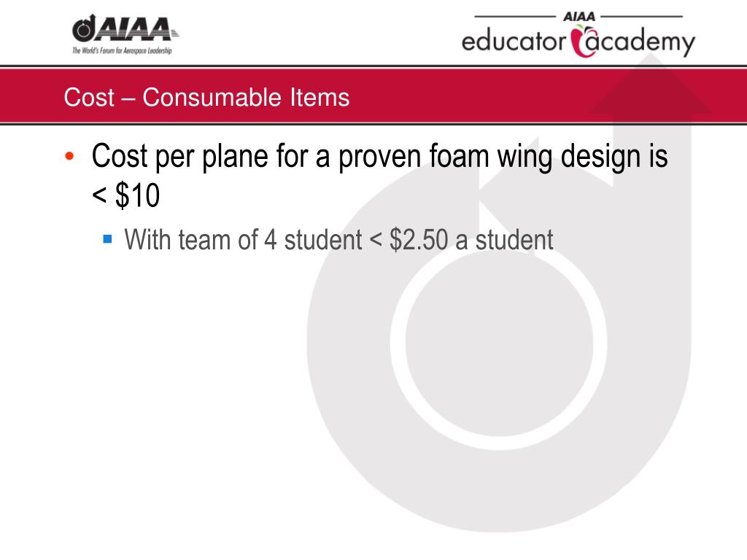Click the 'Cost – Consumable Items' title

click(206, 97)
